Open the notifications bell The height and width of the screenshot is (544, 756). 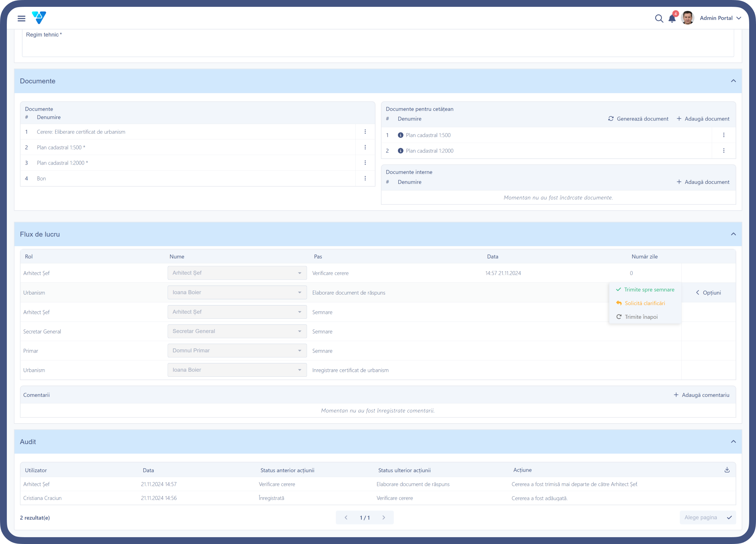coord(672,18)
